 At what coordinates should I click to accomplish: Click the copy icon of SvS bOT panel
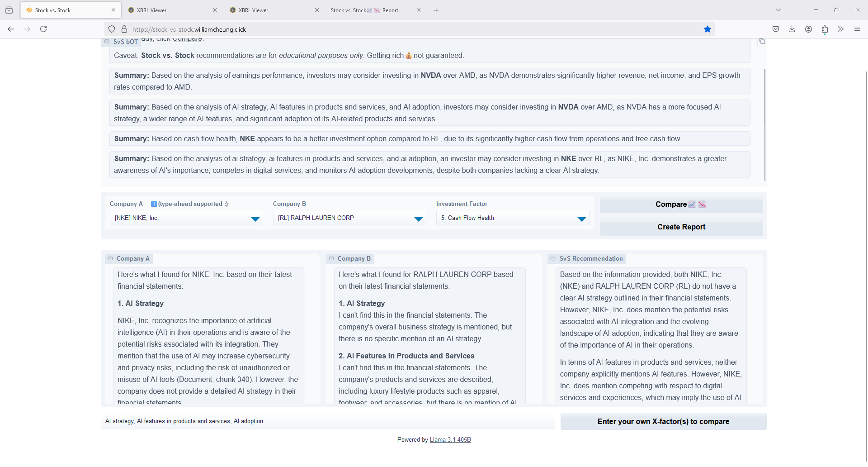coord(762,41)
